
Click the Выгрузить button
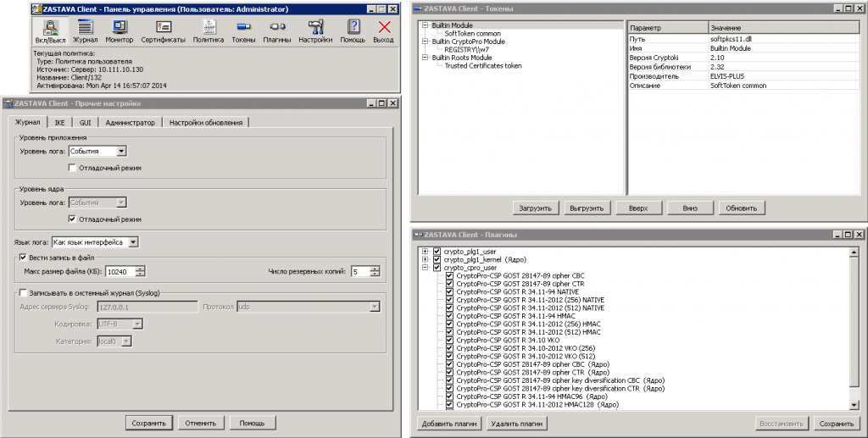(x=587, y=208)
